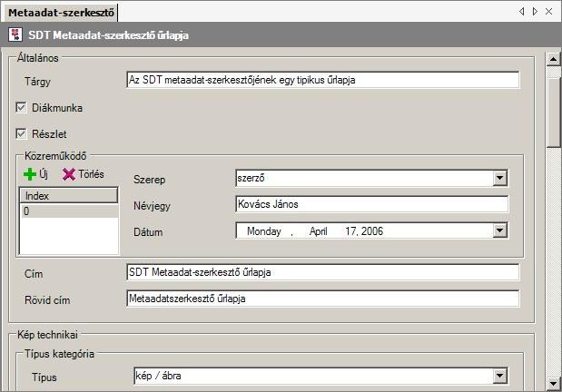Click the scrollbar up arrow
Screen dimensions: 562x392
pos(554,59)
